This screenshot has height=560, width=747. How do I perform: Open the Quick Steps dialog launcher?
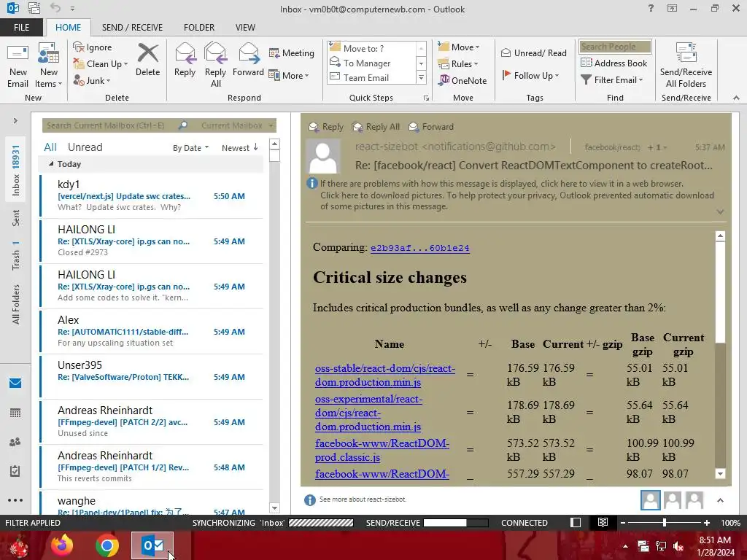tap(426, 98)
